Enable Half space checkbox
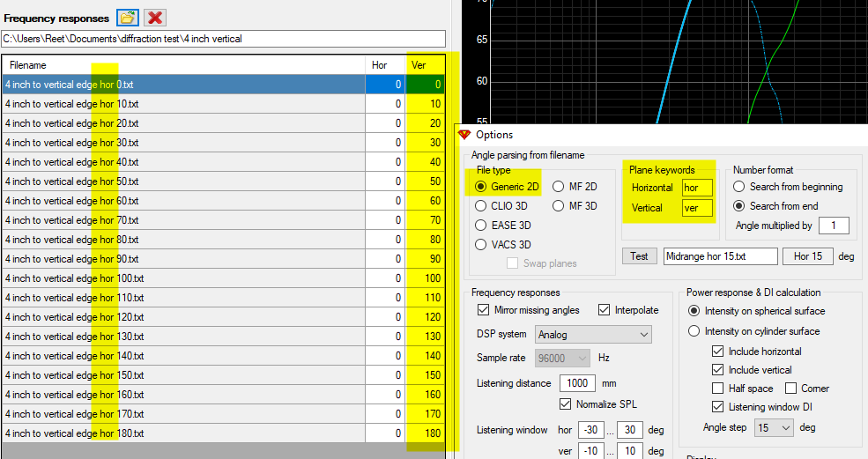 pyautogui.click(x=717, y=389)
